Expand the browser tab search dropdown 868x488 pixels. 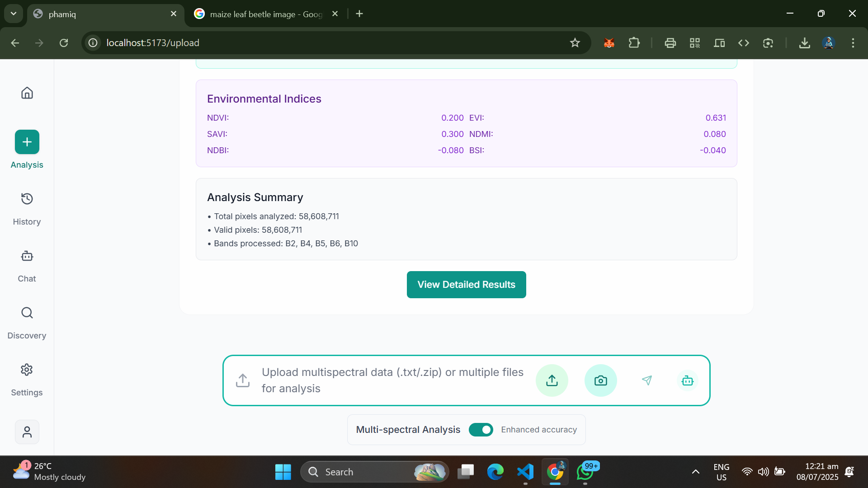pos(14,14)
